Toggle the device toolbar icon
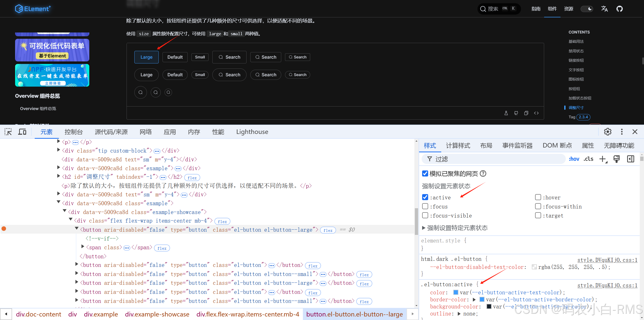The image size is (644, 320). [22, 132]
